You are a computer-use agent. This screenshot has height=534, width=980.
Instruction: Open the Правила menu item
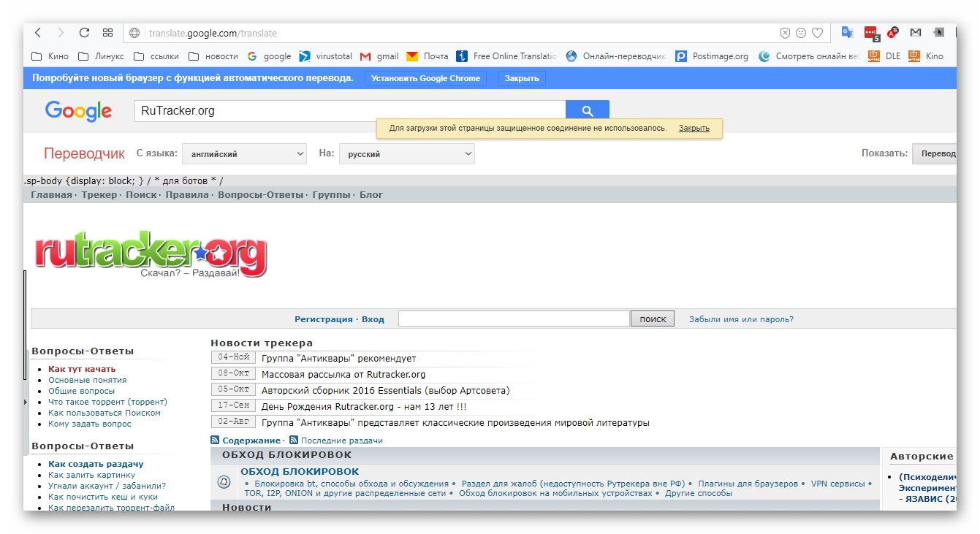187,195
